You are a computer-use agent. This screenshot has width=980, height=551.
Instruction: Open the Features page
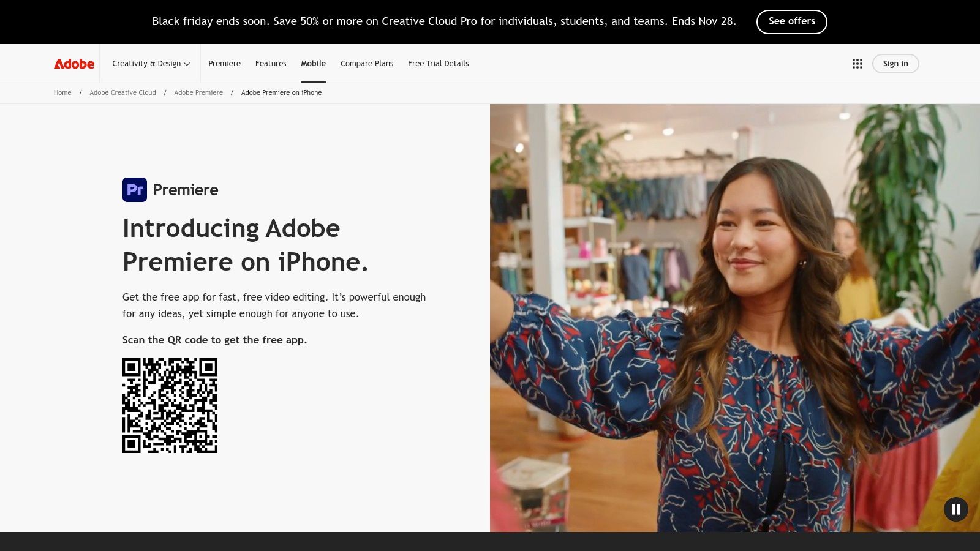tap(271, 63)
